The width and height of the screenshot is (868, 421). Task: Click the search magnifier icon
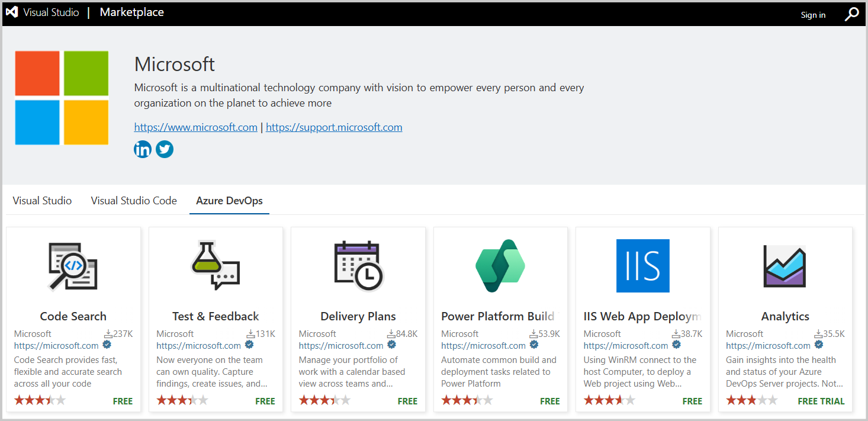coord(851,14)
